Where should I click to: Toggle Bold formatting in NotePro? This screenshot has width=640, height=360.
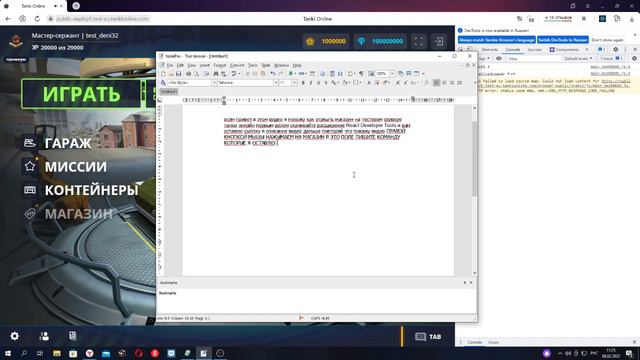pyautogui.click(x=303, y=83)
